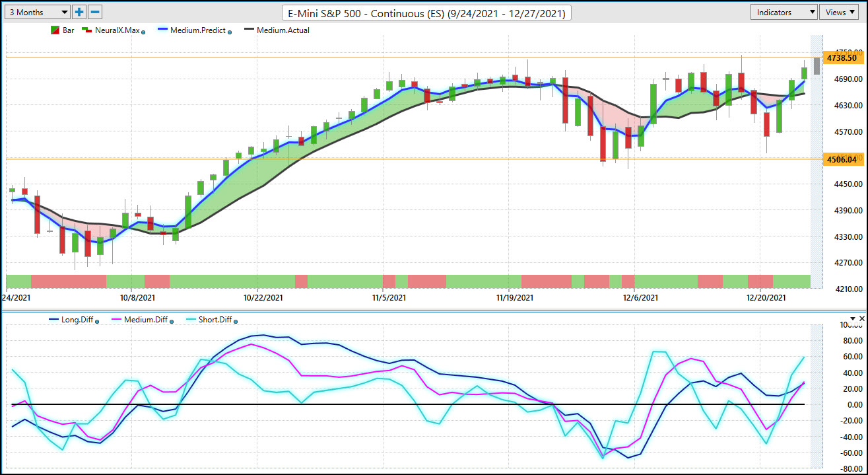Click the 10/22/2021 date label

coord(263,299)
